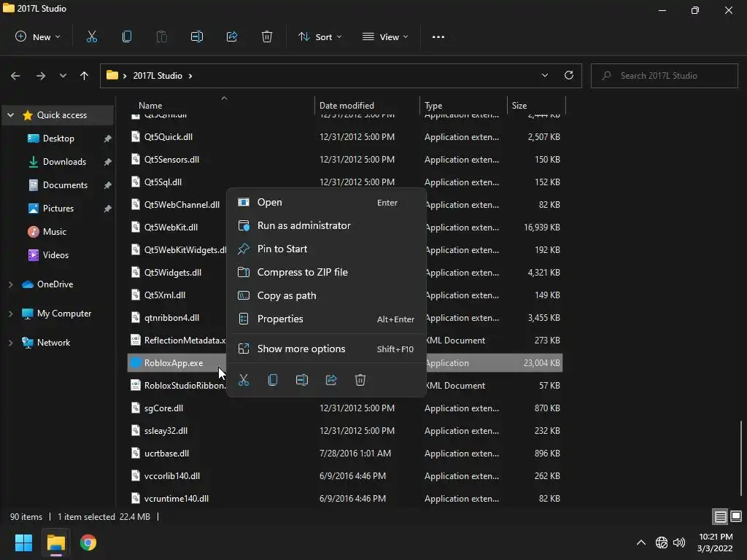Click the Copy icon in the top toolbar
747x560 pixels.
click(x=127, y=36)
